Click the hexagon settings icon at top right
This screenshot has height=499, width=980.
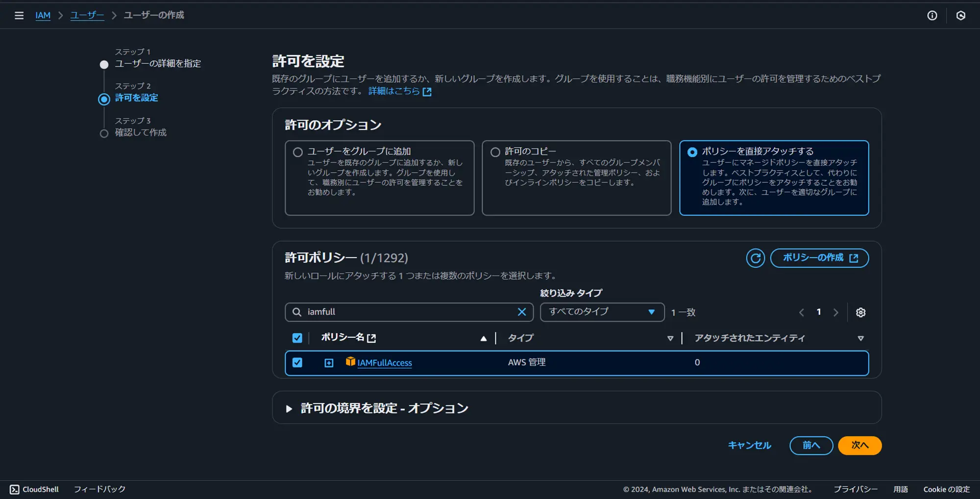(x=961, y=15)
